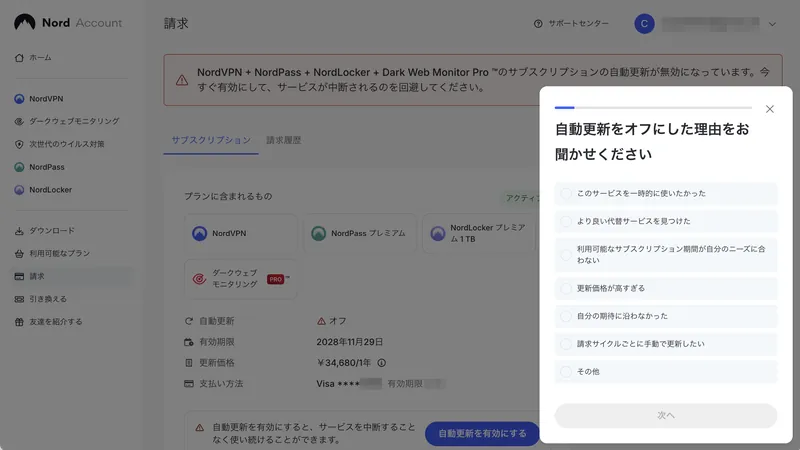Viewport: 800px width, 450px height.
Task: Close the survey dialog
Action: coord(770,109)
